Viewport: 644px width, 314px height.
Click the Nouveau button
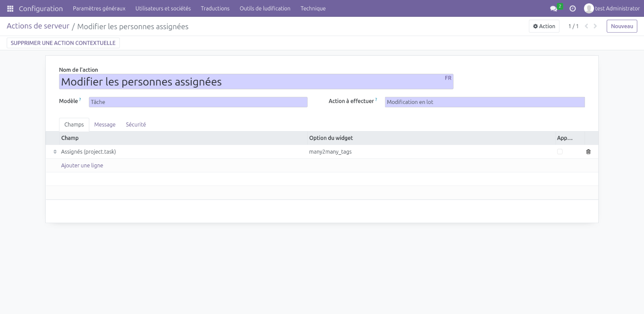pyautogui.click(x=622, y=26)
